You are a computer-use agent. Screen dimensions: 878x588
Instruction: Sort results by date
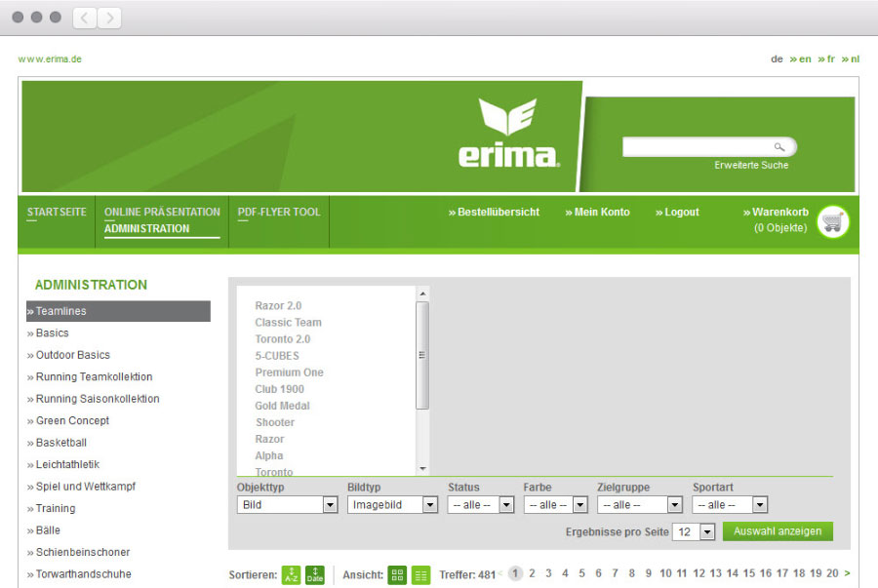[315, 574]
